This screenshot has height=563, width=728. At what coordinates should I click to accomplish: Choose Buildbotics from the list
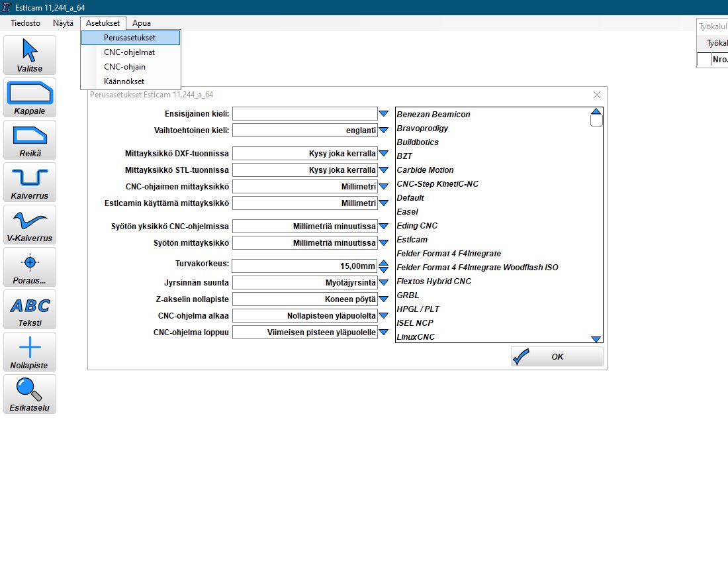(418, 142)
